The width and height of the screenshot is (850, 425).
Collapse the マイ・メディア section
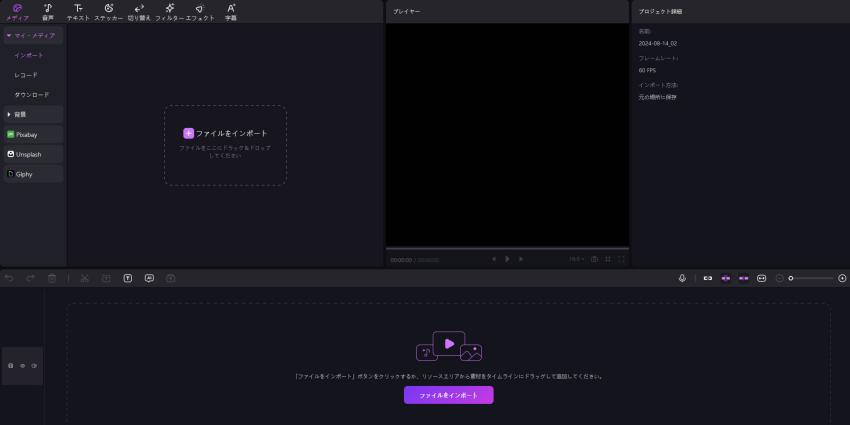pyautogui.click(x=32, y=35)
